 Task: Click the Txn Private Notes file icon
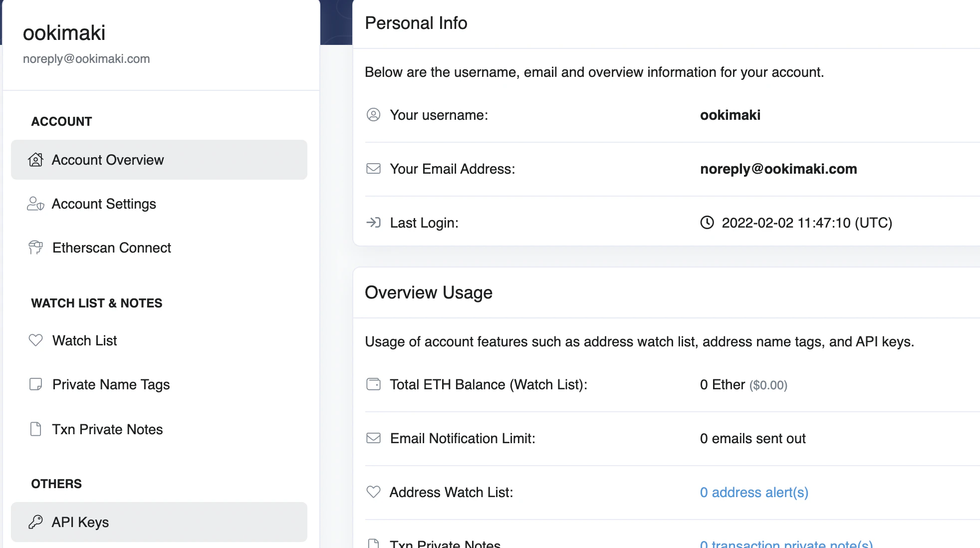pos(35,429)
